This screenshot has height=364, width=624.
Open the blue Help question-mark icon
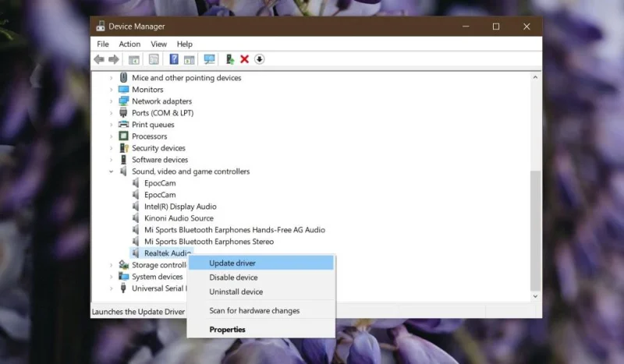[174, 59]
